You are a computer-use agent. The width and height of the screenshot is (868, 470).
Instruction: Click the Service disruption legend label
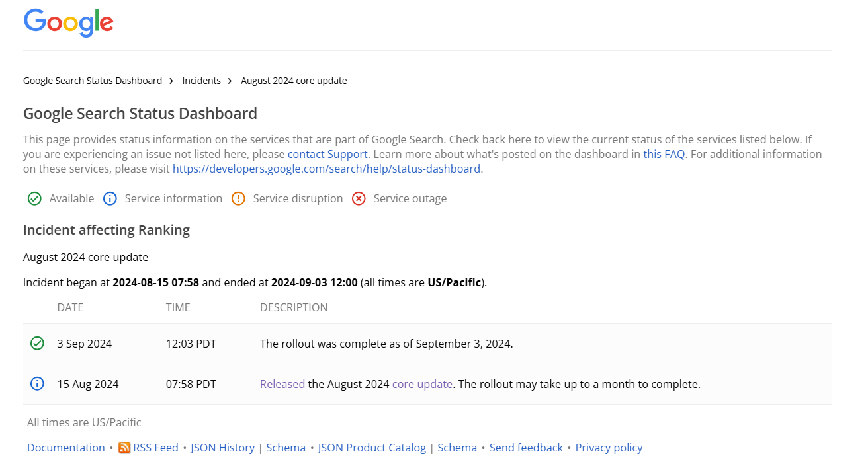pyautogui.click(x=298, y=198)
